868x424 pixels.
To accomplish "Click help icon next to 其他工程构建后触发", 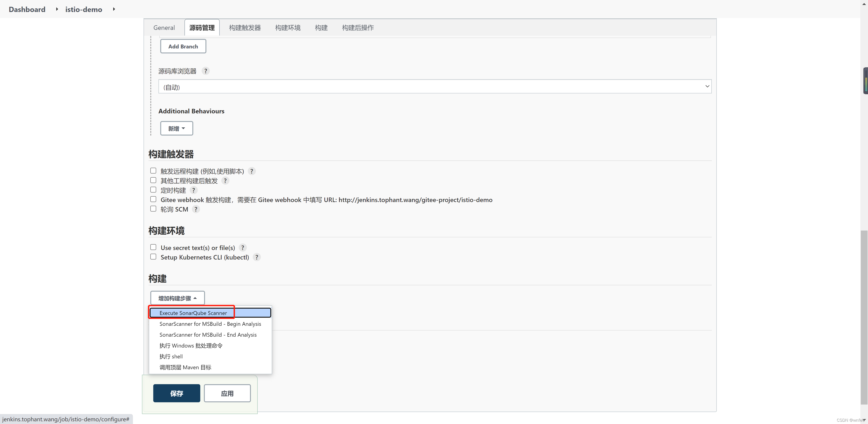I will coord(225,181).
